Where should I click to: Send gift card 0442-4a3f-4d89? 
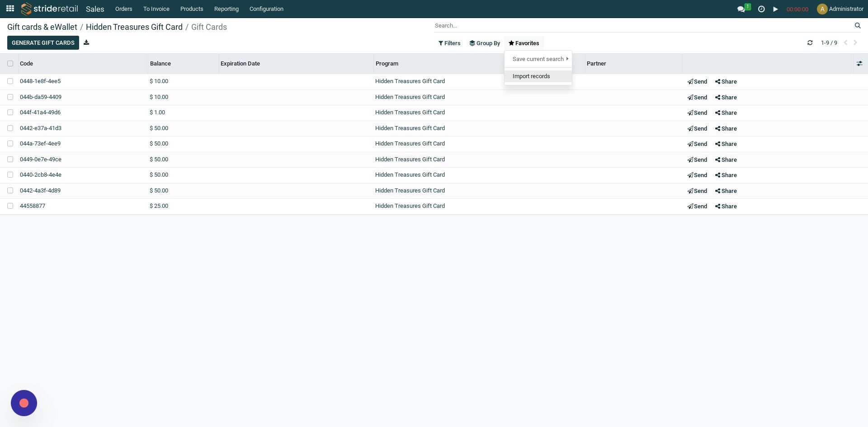coord(697,191)
